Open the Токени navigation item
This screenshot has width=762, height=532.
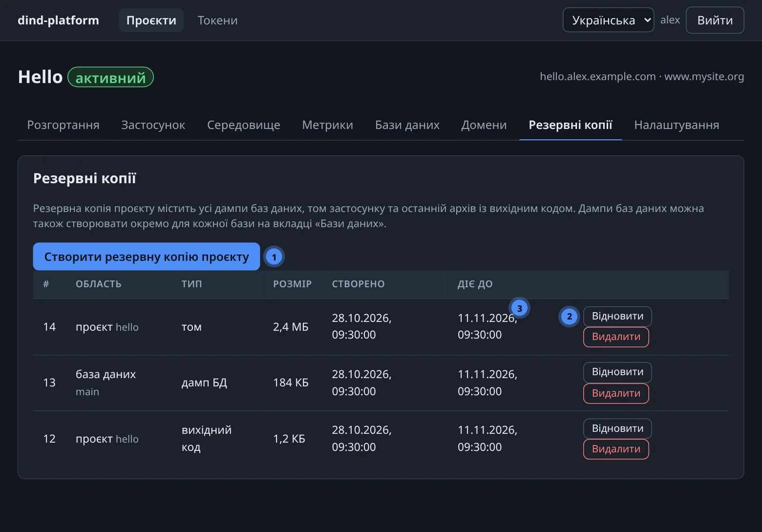tap(217, 20)
